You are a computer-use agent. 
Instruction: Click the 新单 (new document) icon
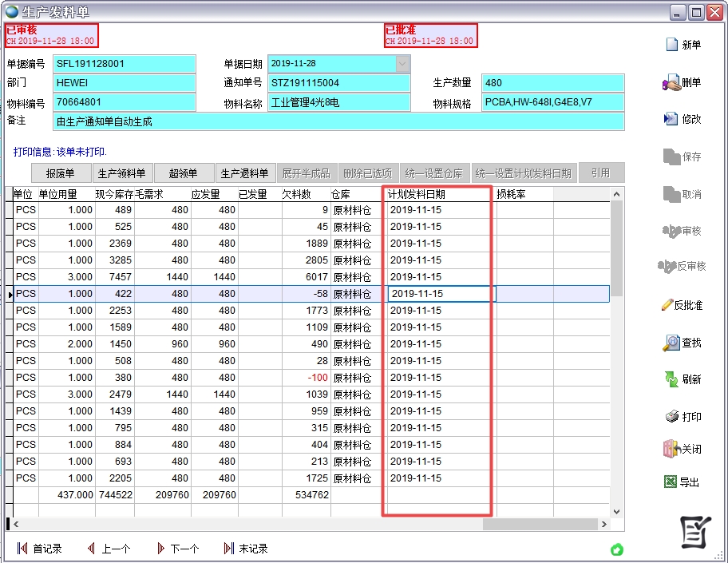[x=672, y=46]
